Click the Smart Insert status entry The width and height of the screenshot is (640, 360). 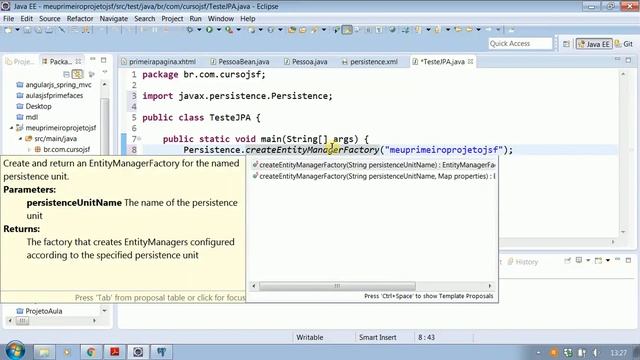pos(378,338)
